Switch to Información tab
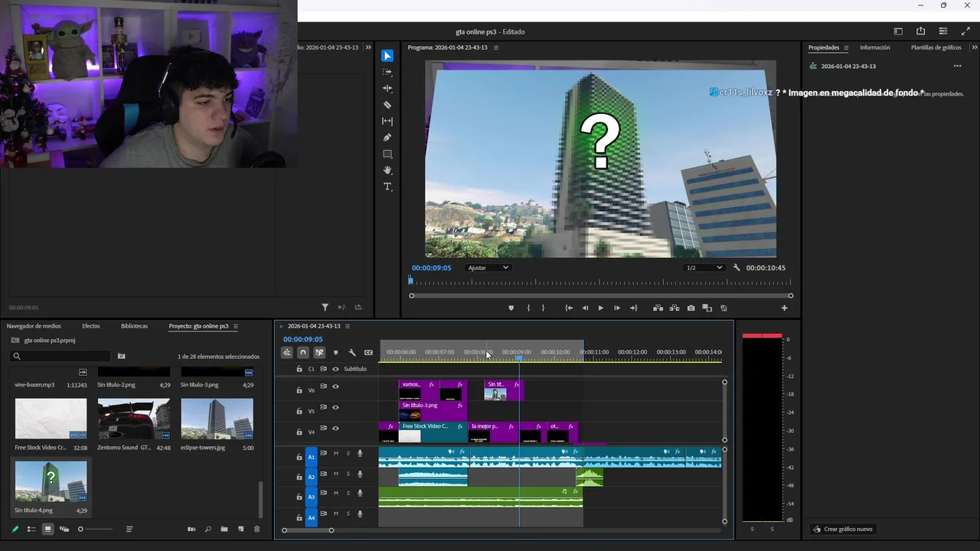 click(875, 47)
